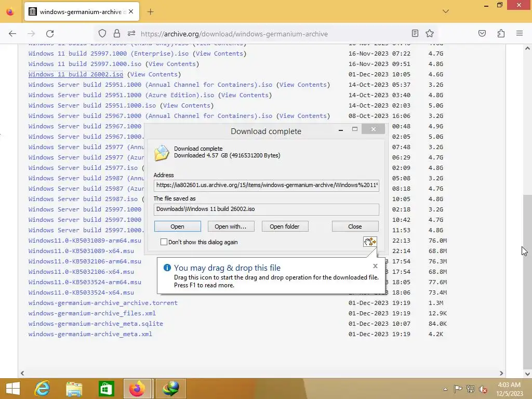Switch to Firefox taskbar button
532x399 pixels.
click(x=137, y=389)
